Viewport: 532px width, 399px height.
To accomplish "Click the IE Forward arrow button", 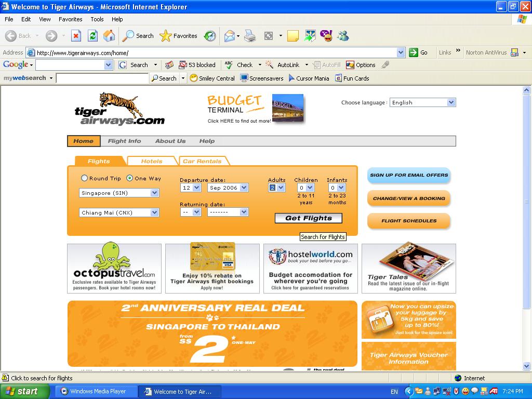I will pos(51,36).
